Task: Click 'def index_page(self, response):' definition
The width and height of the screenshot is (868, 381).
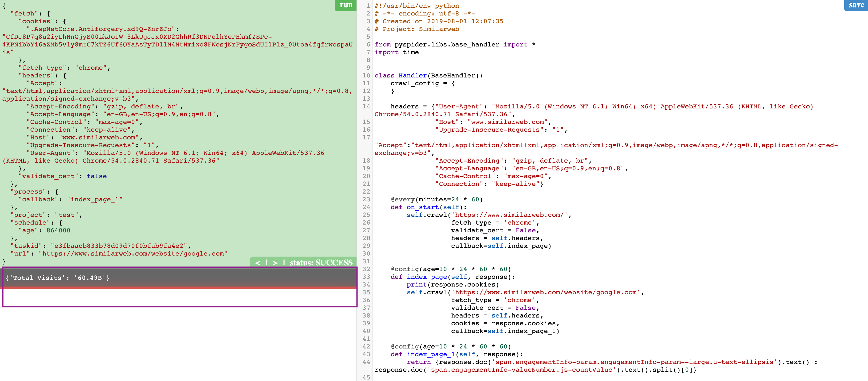Action: tap(453, 277)
